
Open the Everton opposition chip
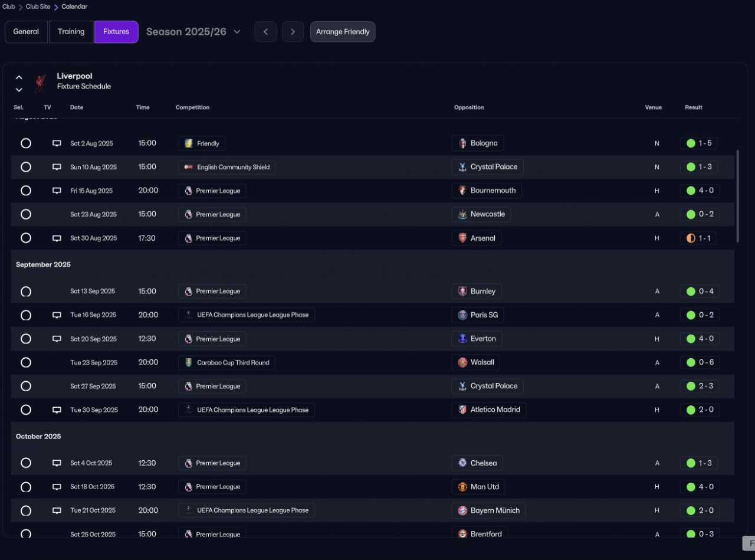pos(478,339)
